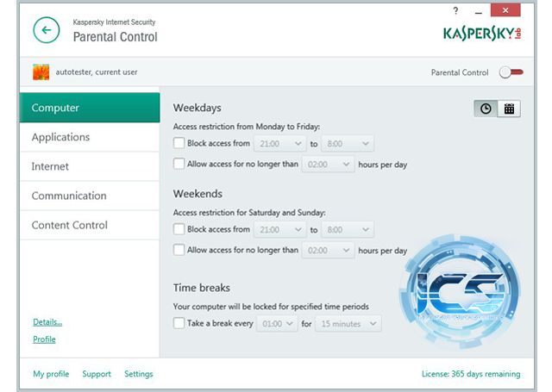
Task: Open the Settings link
Action: (139, 374)
